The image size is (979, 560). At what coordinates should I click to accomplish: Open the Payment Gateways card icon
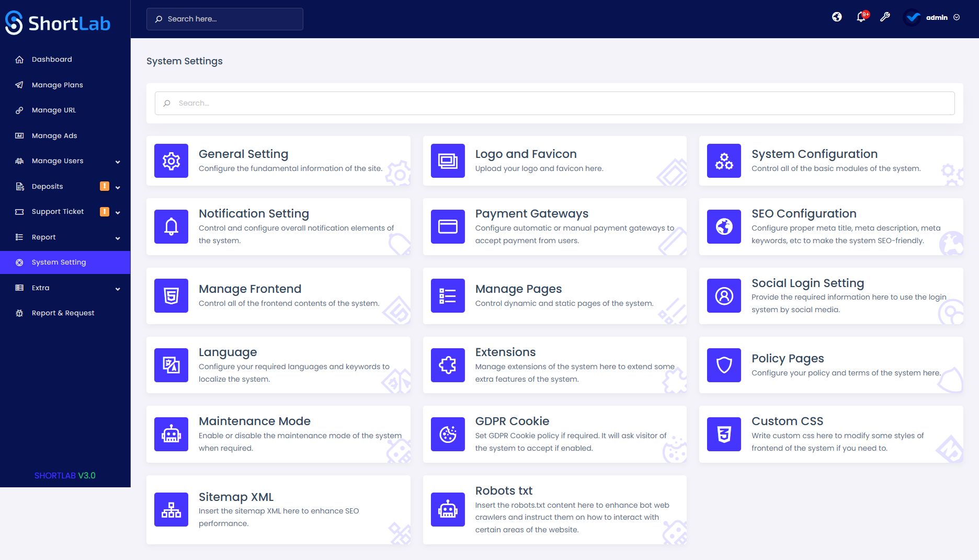coord(447,226)
